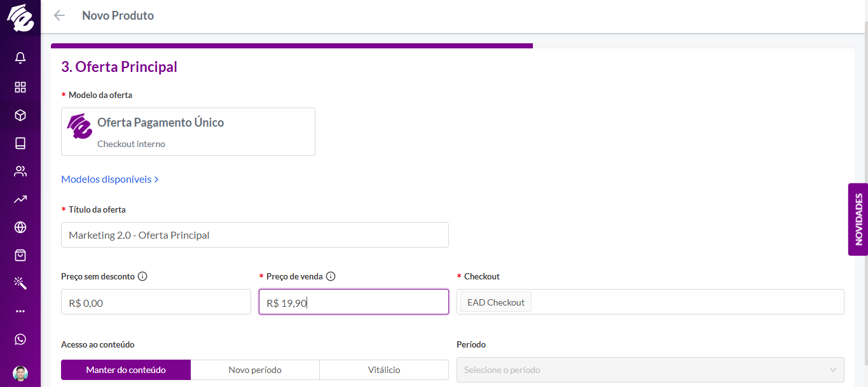The width and height of the screenshot is (868, 387).
Task: Open the shopping bag icon in sidebar
Action: click(x=20, y=255)
